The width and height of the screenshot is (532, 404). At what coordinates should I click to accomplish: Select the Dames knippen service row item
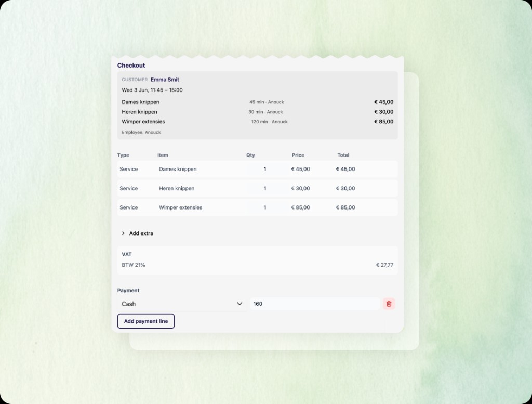tap(178, 169)
